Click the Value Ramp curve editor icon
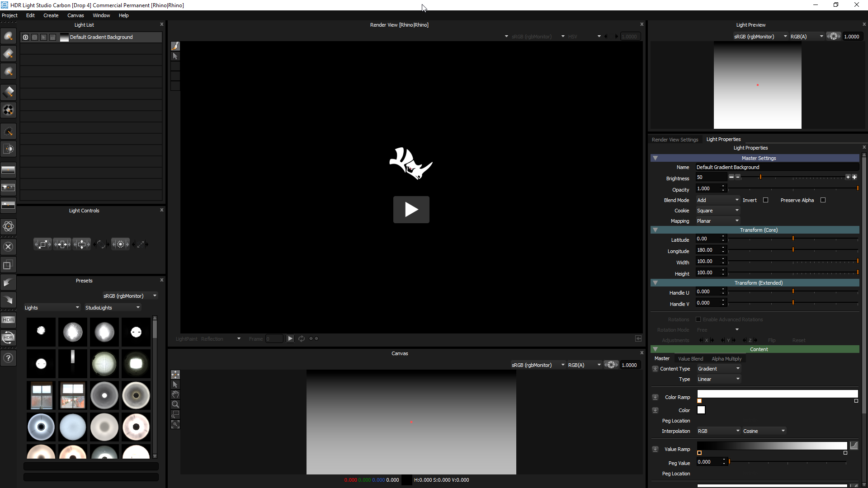 854,446
